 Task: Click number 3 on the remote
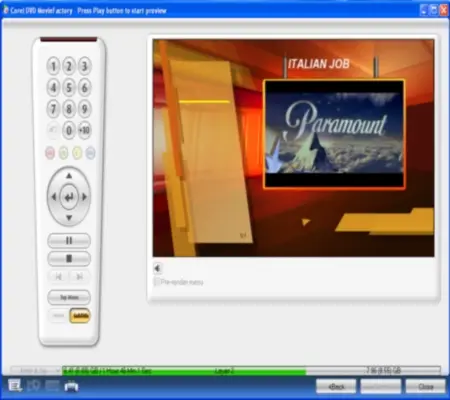85,66
